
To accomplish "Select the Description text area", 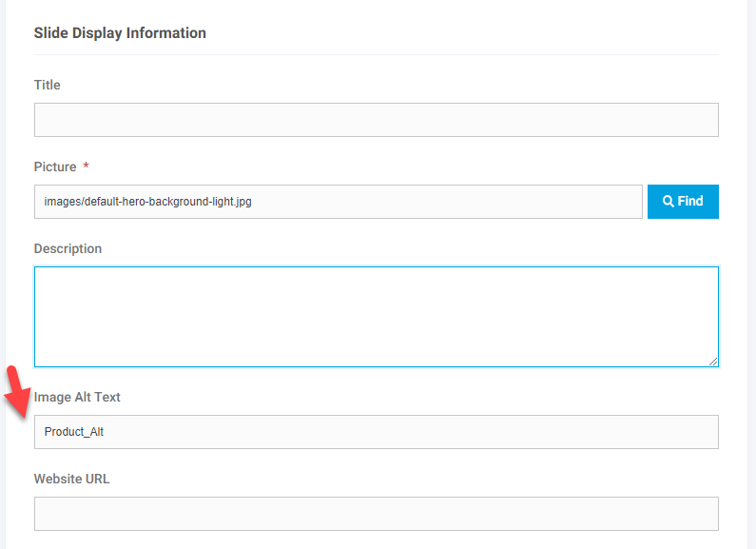I will coord(376,317).
